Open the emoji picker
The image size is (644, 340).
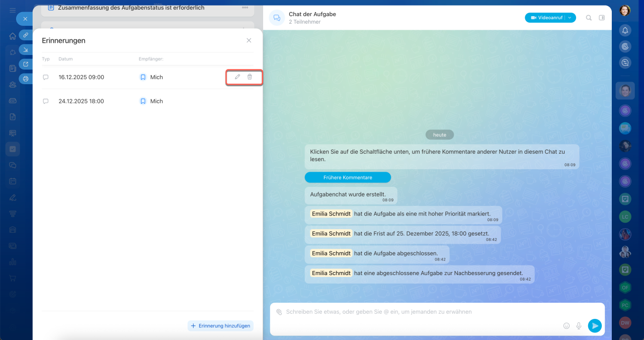pyautogui.click(x=567, y=326)
